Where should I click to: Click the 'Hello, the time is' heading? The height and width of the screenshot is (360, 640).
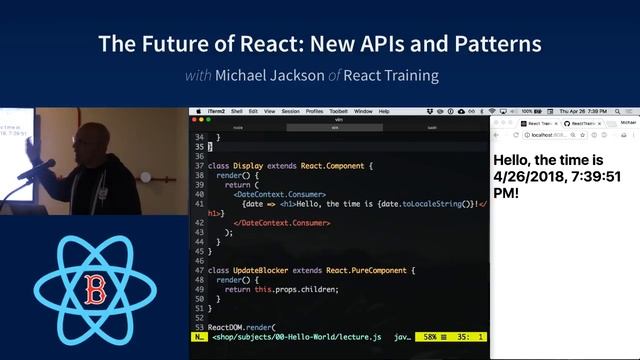click(x=557, y=176)
